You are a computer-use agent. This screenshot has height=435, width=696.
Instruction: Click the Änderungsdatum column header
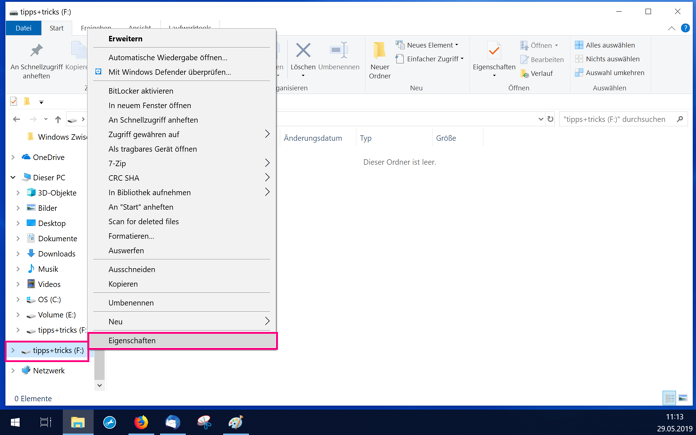[313, 138]
